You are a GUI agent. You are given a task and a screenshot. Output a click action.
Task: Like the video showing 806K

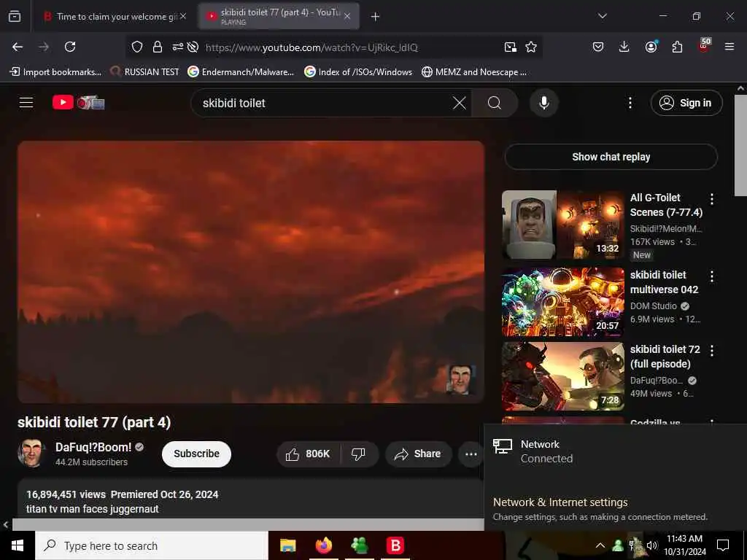click(x=309, y=454)
